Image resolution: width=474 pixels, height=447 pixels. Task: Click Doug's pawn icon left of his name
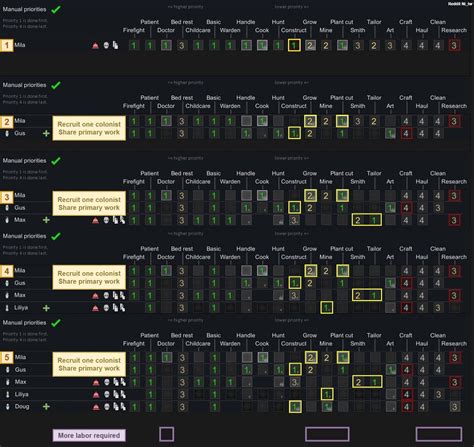pyautogui.click(x=7, y=407)
